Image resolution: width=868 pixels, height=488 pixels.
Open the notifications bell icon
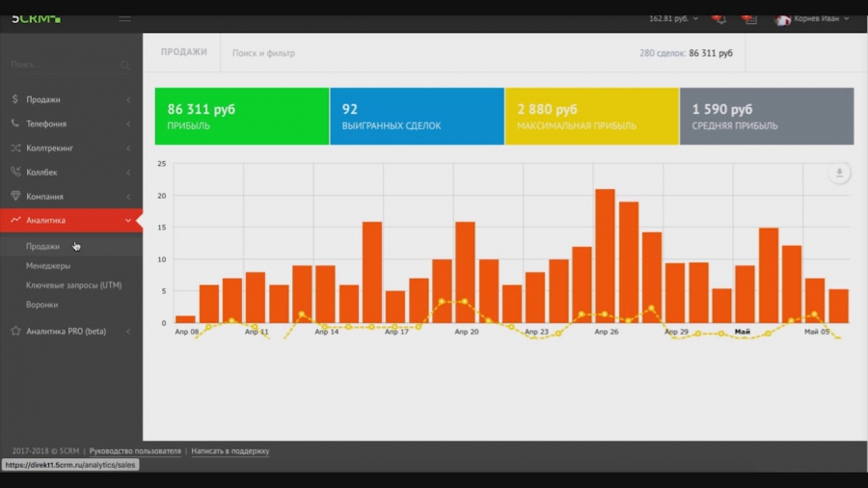point(719,19)
